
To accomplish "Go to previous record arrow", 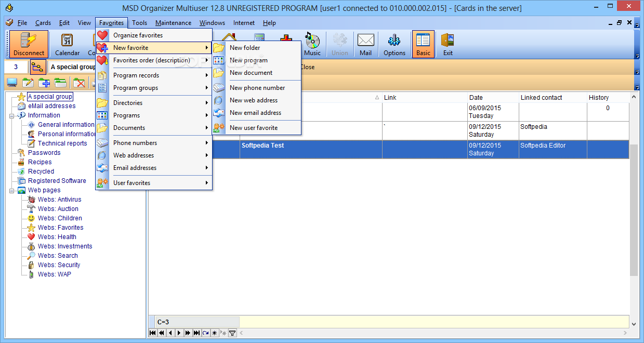I will click(170, 333).
